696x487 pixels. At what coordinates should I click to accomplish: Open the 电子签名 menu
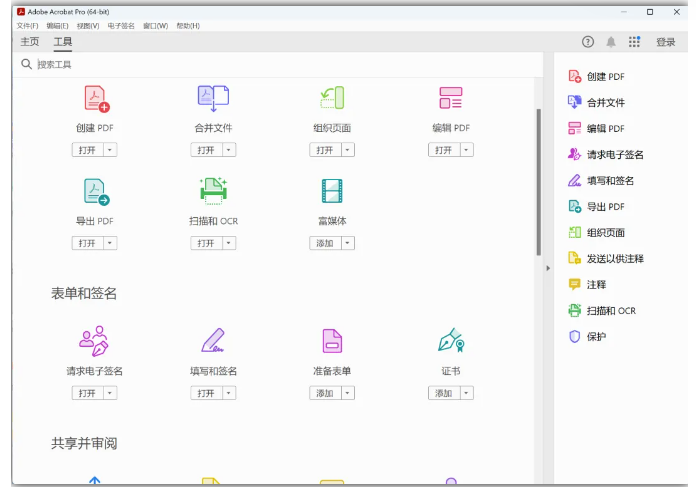(x=121, y=26)
